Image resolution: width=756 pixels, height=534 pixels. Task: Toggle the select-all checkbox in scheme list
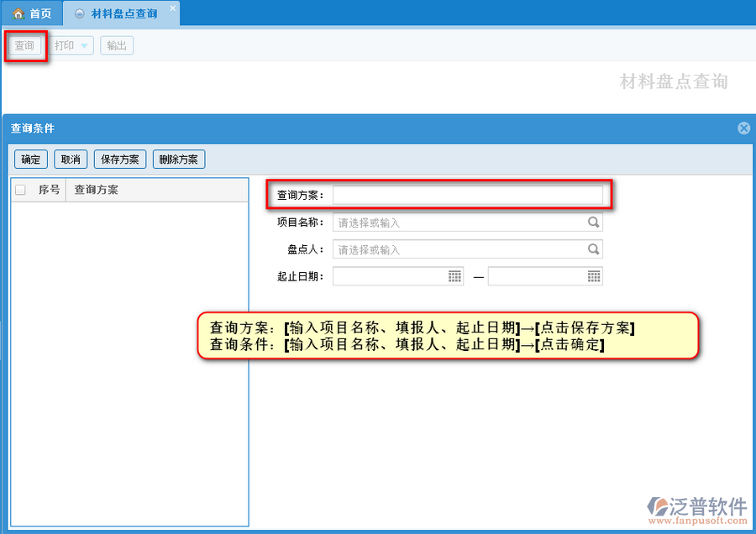pos(21,190)
